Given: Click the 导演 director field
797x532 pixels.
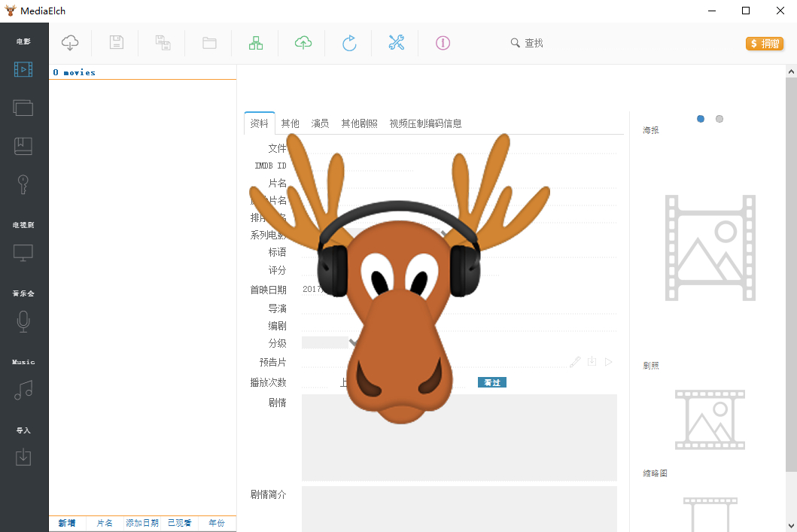Looking at the screenshot, I should pos(460,308).
